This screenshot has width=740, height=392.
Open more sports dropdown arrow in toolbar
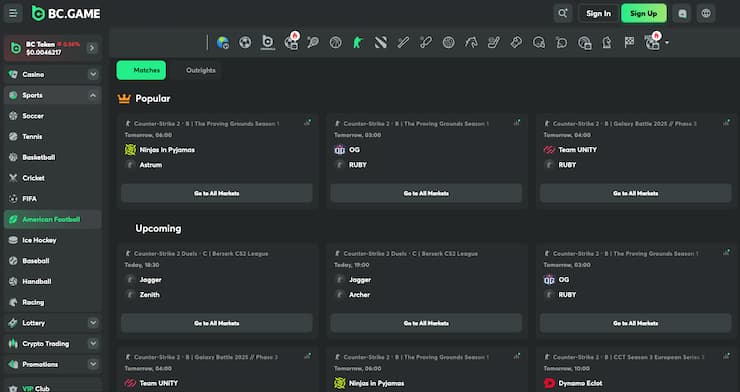pyautogui.click(x=667, y=43)
